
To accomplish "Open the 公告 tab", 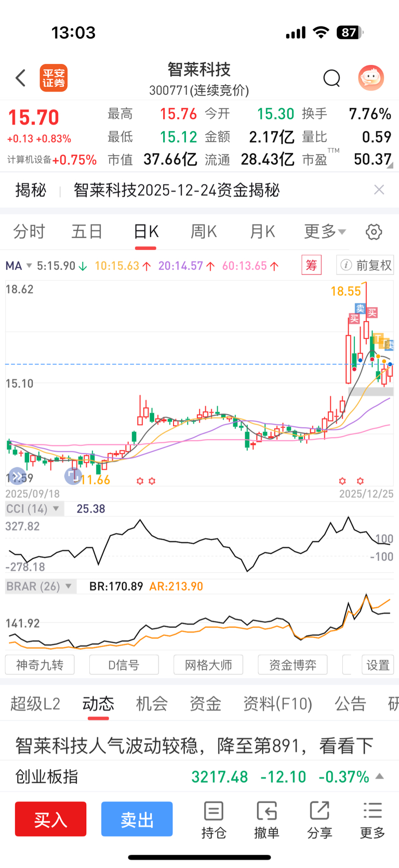I will point(350,704).
